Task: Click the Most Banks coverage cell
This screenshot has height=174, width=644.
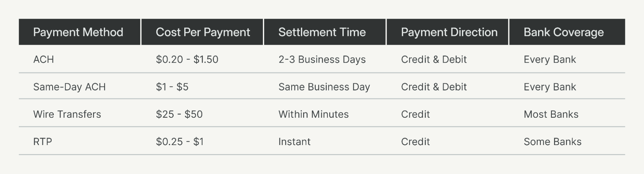Action: 551,114
